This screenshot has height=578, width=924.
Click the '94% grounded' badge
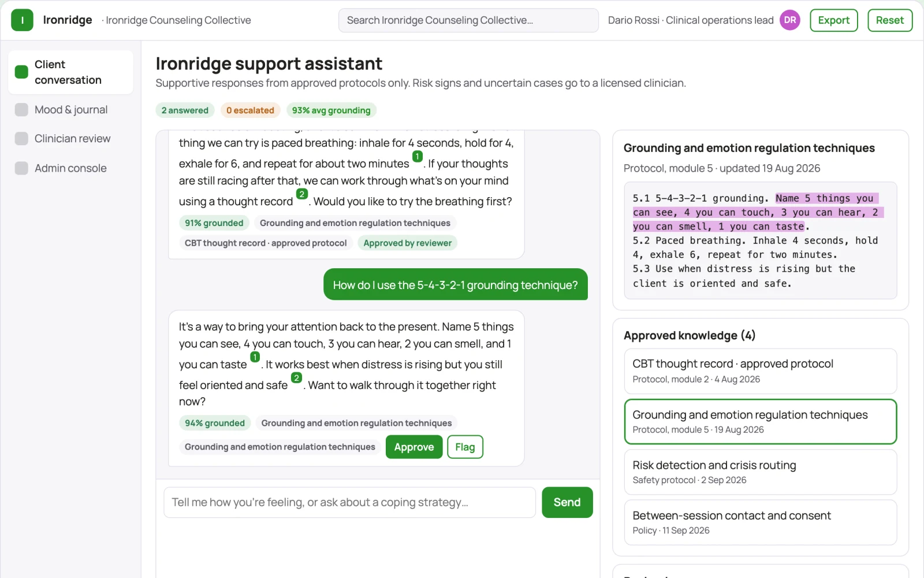pos(215,423)
